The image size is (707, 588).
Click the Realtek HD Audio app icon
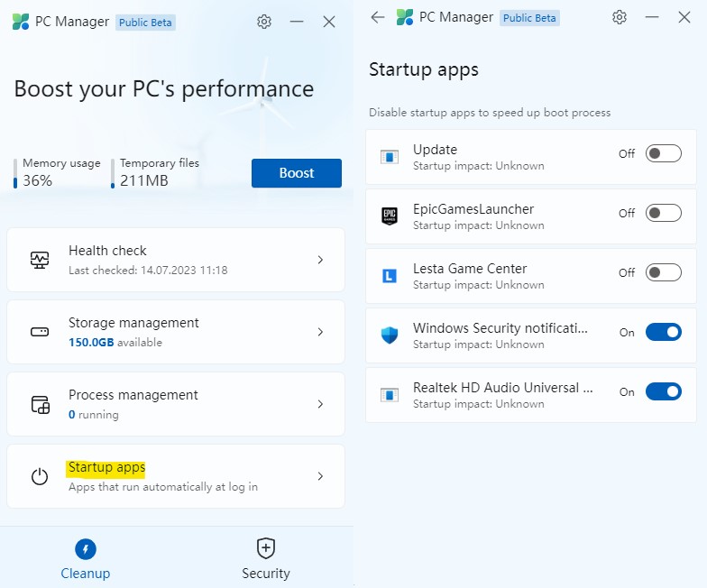pyautogui.click(x=390, y=395)
